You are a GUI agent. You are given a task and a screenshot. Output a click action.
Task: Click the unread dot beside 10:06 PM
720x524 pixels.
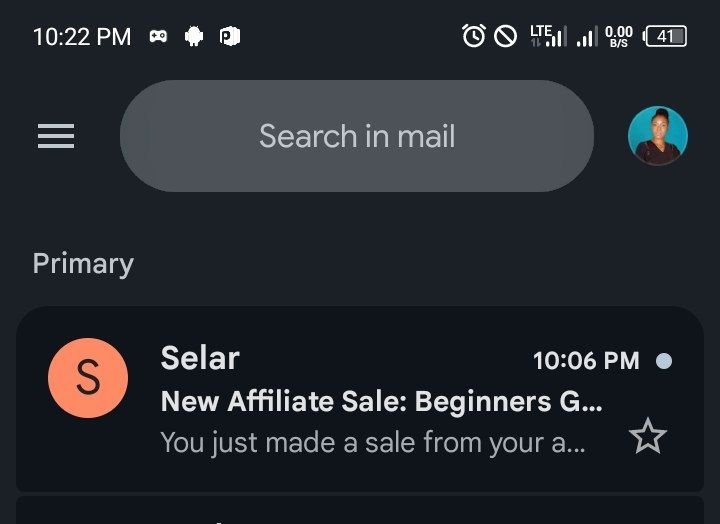664,361
